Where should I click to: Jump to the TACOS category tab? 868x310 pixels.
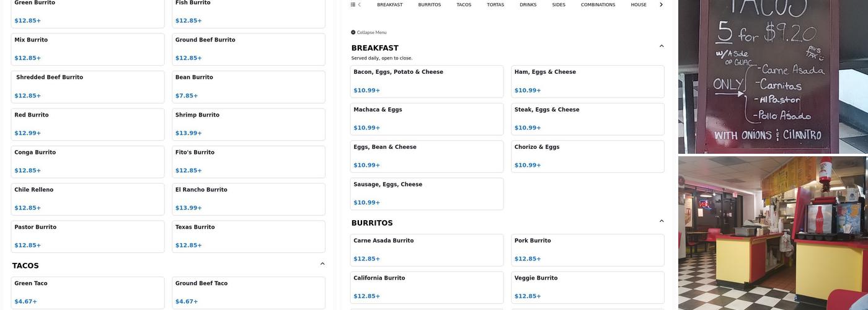(464, 4)
